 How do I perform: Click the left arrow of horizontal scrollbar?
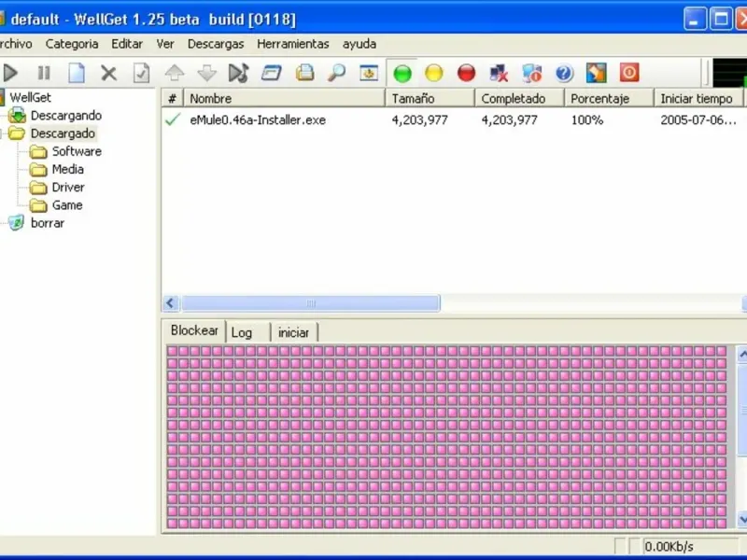tap(171, 303)
